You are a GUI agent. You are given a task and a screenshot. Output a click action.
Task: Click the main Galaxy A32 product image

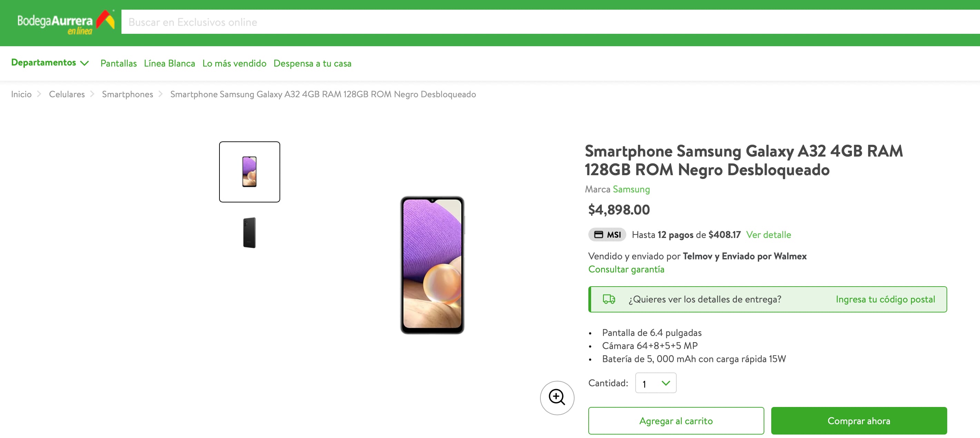click(432, 265)
